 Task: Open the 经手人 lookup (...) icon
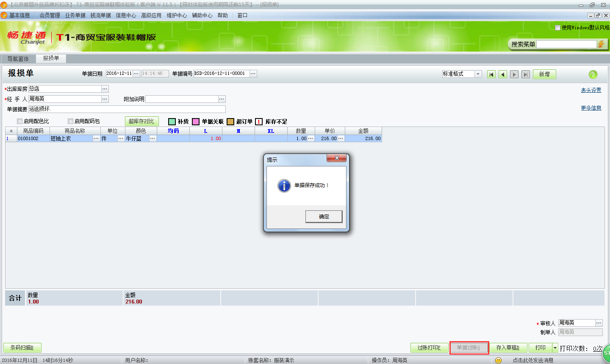105,99
